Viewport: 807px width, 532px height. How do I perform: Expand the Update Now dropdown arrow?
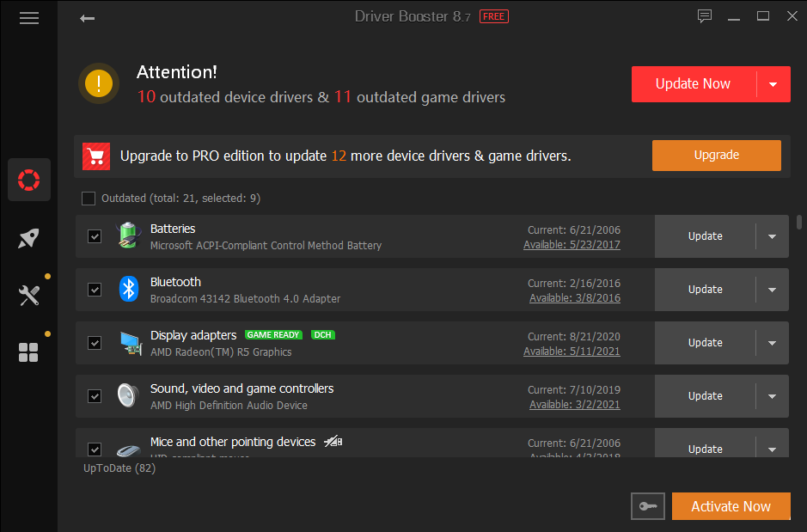pyautogui.click(x=773, y=83)
